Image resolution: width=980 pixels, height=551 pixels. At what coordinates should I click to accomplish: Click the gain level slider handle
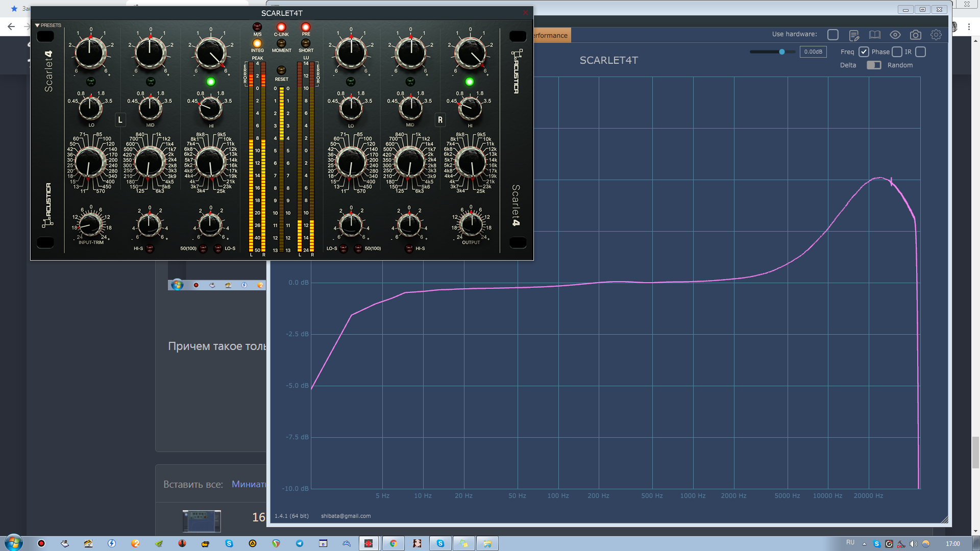click(781, 52)
